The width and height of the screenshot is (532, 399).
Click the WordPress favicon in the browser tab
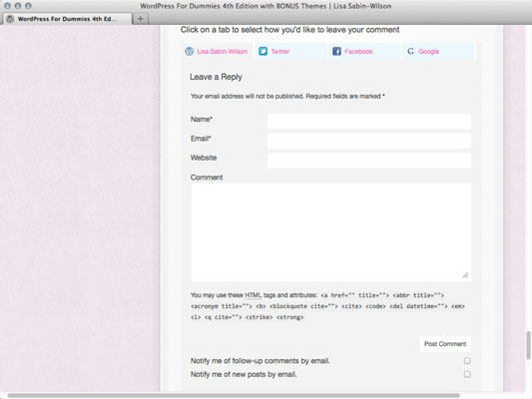tap(10, 19)
